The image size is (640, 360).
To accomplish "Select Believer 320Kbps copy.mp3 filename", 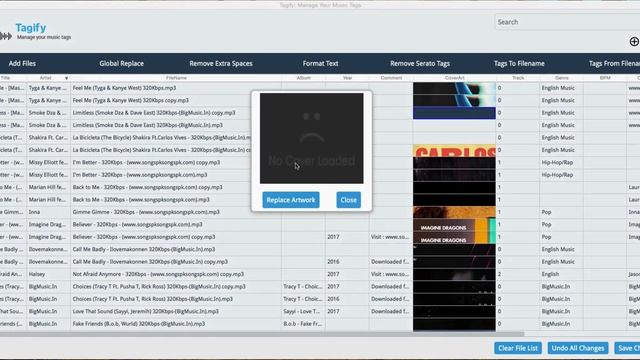I will click(144, 237).
